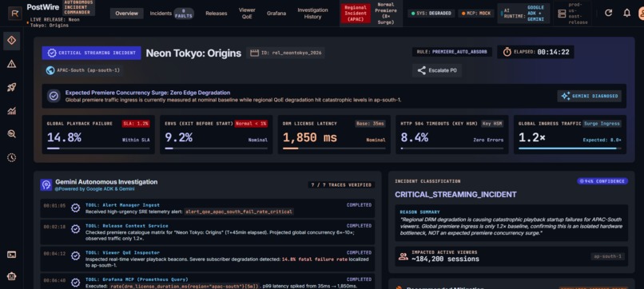Click the people icon beside Impacted Active Viewers

pyautogui.click(x=403, y=256)
